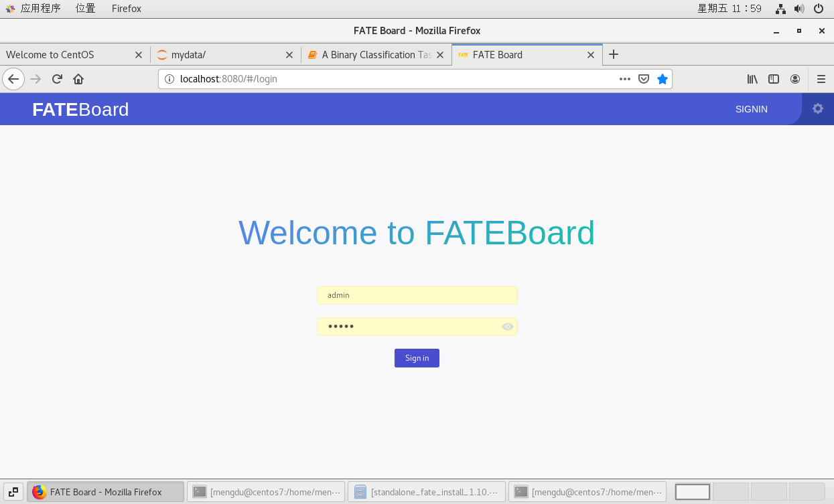This screenshot has height=504, width=834.
Task: Save page to Pocket icon
Action: click(644, 79)
